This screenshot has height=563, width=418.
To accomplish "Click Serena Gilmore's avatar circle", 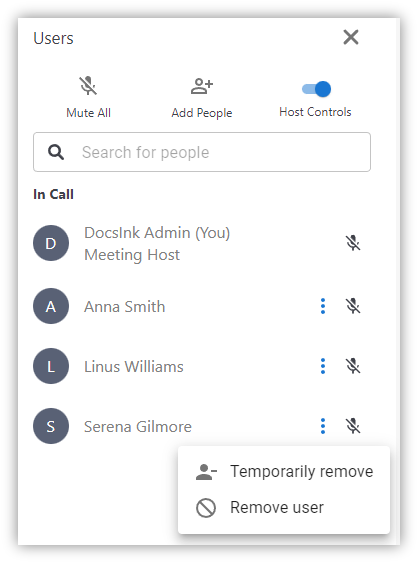I will [51, 426].
